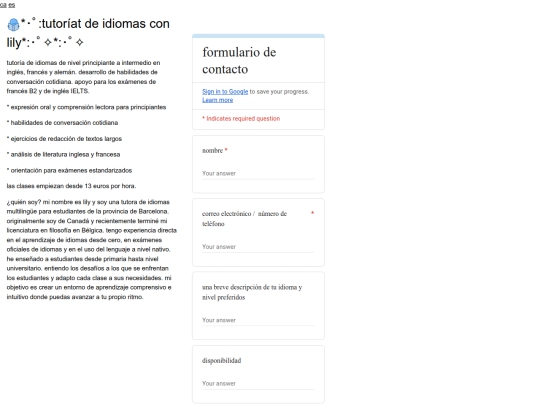This screenshot has height=405, width=540.
Task: Click the paragraph starting "¿quién soy?"
Action: point(92,249)
